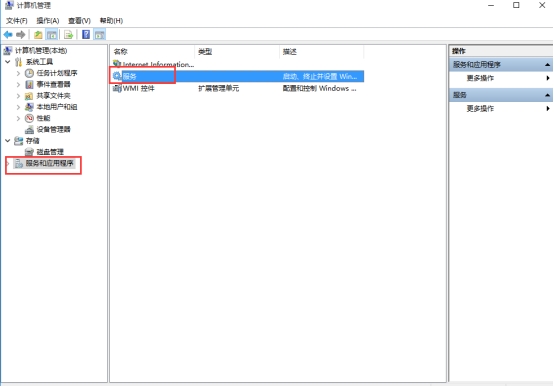Collapse the 系统工具 tree node
Screen dimensions: 554x387
pyautogui.click(x=8, y=62)
